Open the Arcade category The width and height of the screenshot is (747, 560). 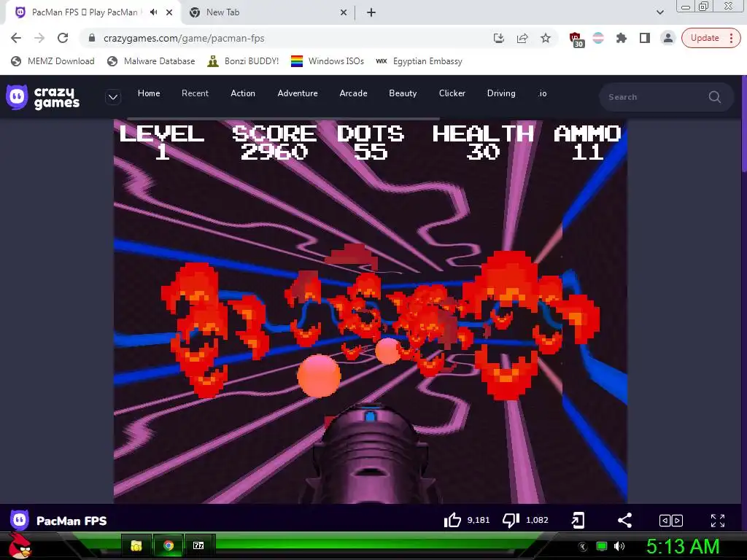coord(353,93)
